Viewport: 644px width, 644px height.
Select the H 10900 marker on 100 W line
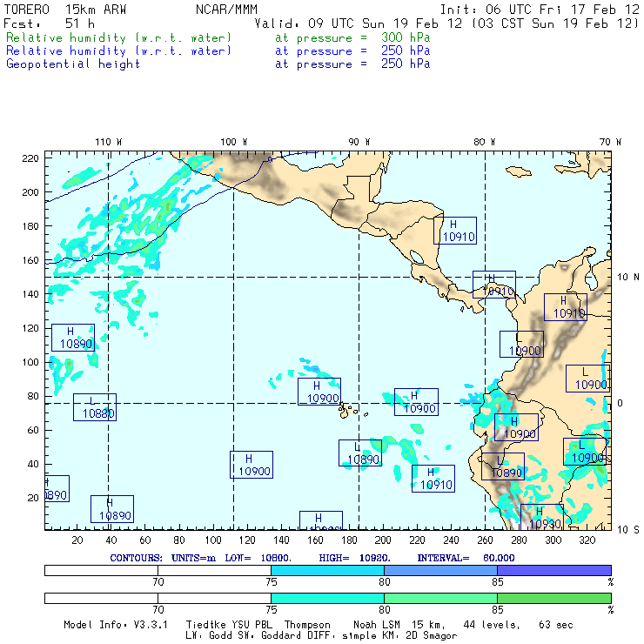point(252,465)
